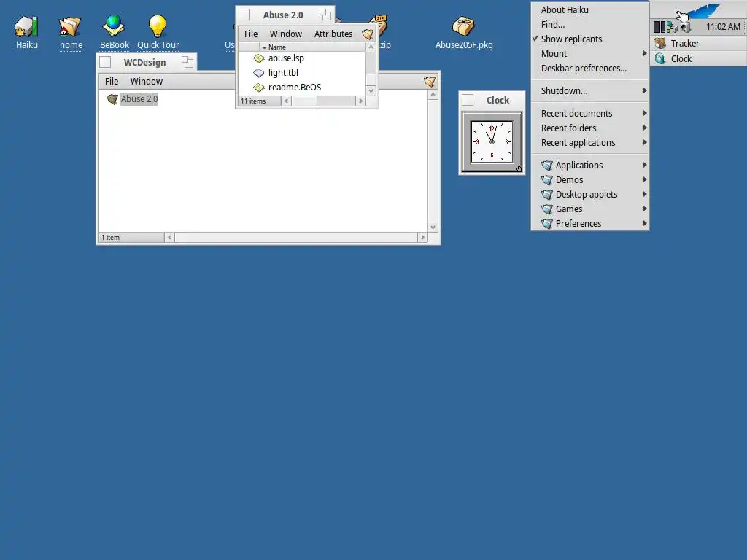Viewport: 747px width, 560px height.
Task: Click WCDesign scroll down arrow
Action: [433, 227]
